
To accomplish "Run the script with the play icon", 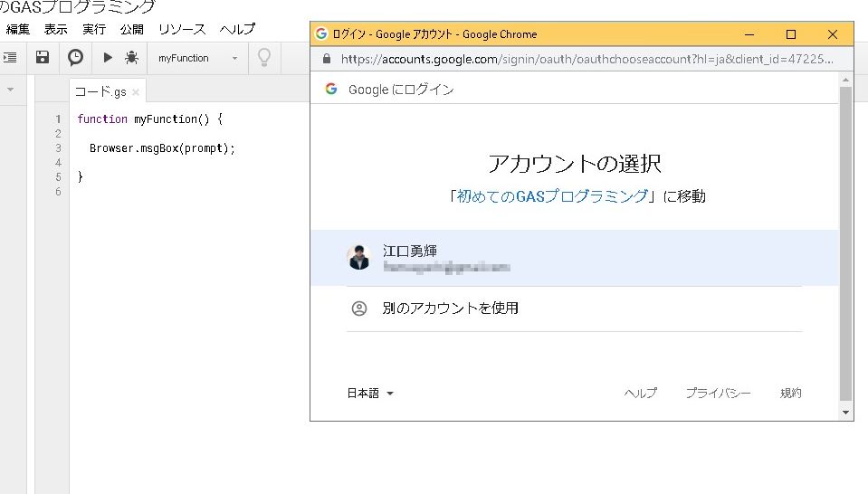I will click(x=108, y=57).
